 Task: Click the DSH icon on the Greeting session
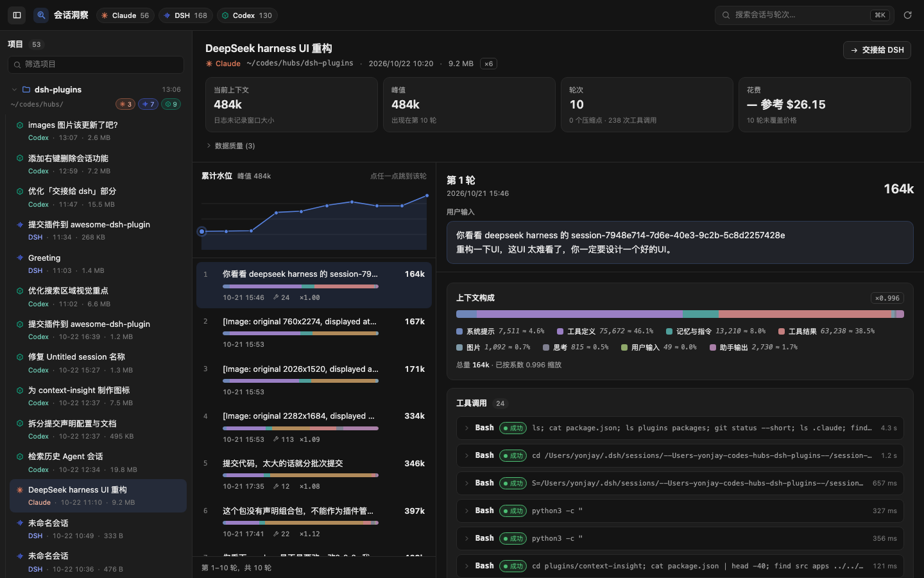click(x=20, y=258)
